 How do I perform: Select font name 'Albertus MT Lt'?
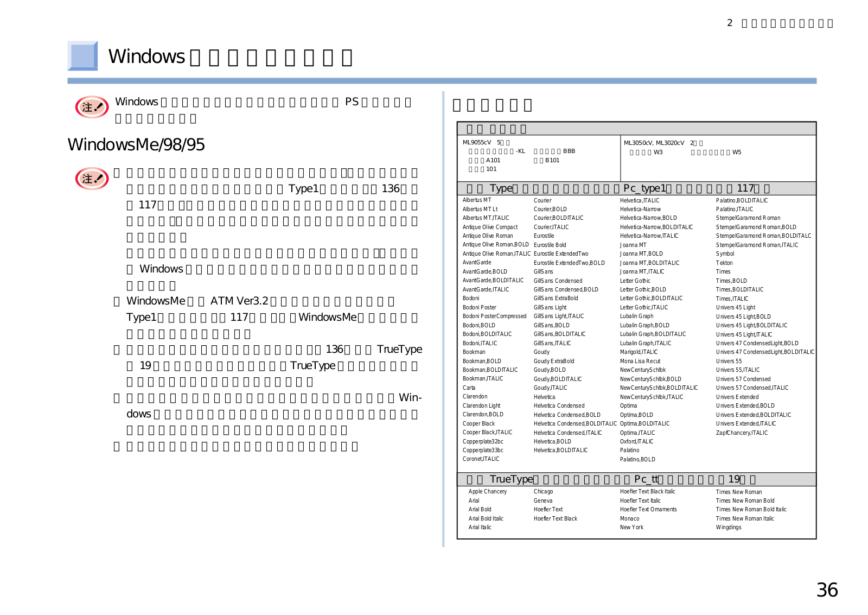tap(480, 209)
